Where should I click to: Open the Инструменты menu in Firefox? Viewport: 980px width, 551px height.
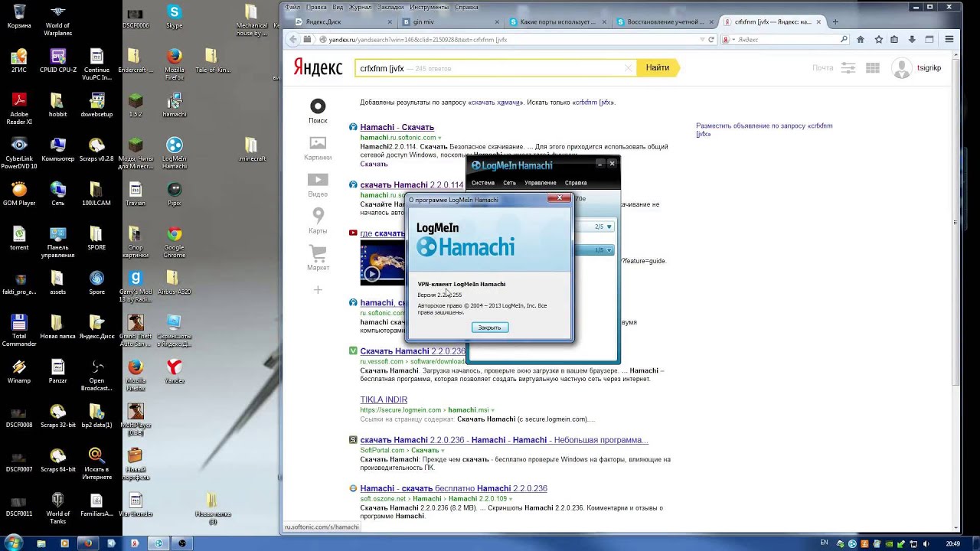[x=429, y=7]
